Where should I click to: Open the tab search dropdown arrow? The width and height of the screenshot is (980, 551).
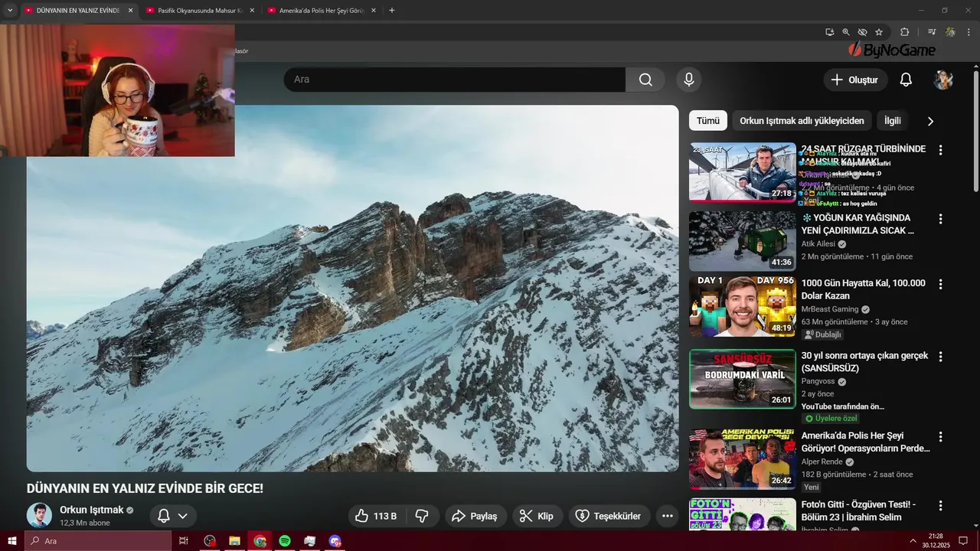[10, 11]
